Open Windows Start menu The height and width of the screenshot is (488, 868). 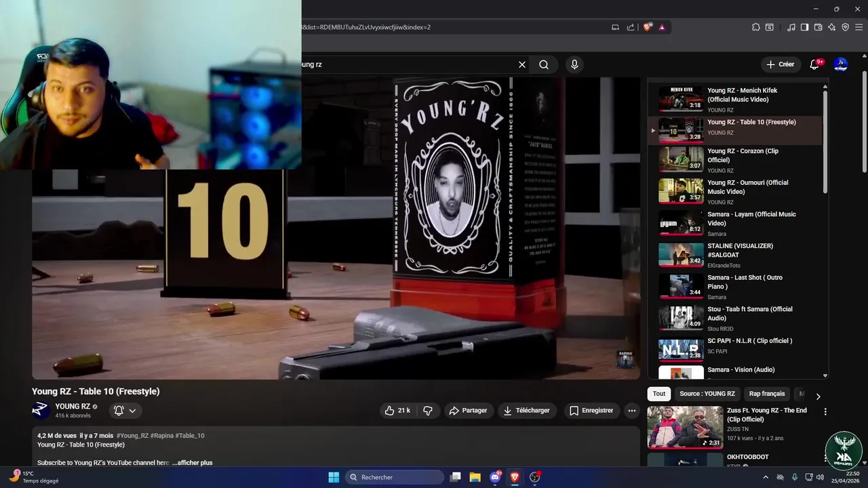334,477
